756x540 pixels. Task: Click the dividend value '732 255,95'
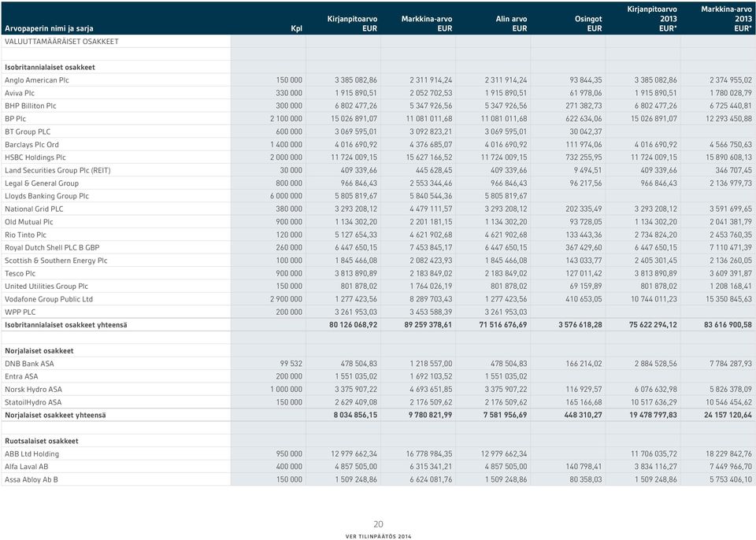[x=584, y=157]
